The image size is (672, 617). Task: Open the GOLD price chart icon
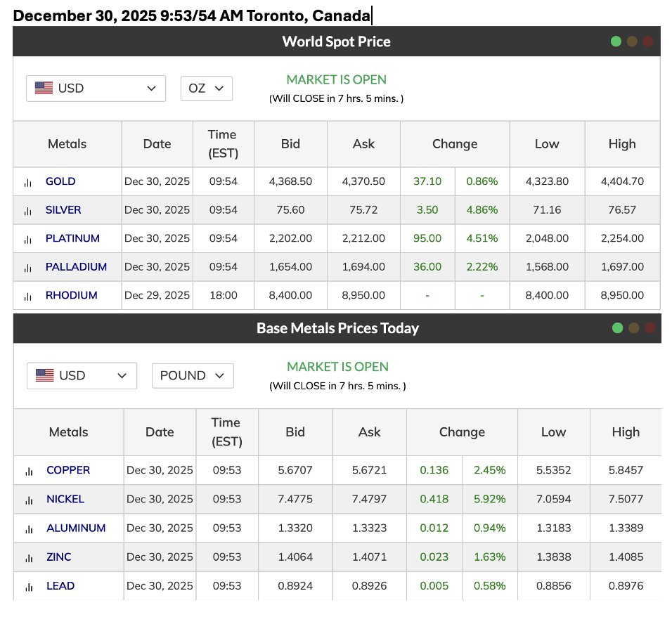[27, 181]
